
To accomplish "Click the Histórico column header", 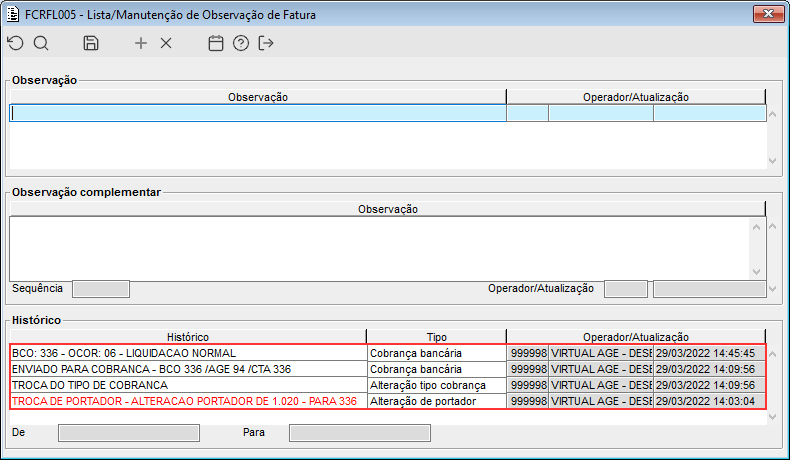I will tap(188, 337).
